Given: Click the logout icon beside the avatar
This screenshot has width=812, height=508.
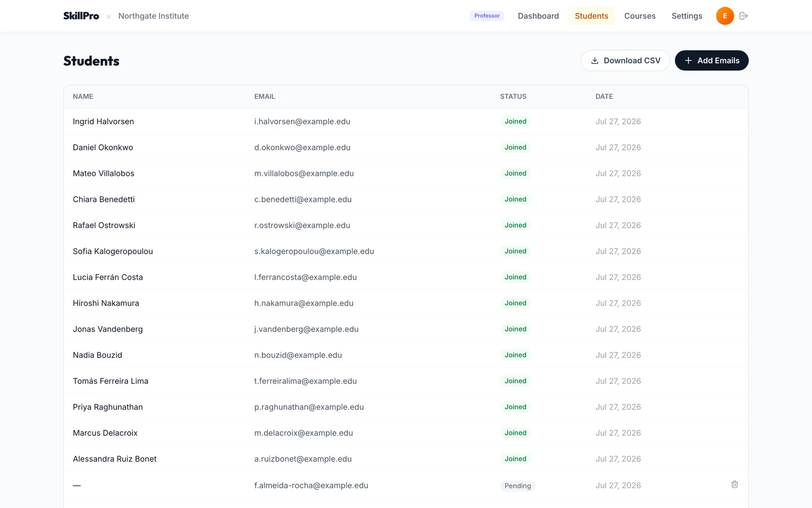Looking at the screenshot, I should [743, 16].
